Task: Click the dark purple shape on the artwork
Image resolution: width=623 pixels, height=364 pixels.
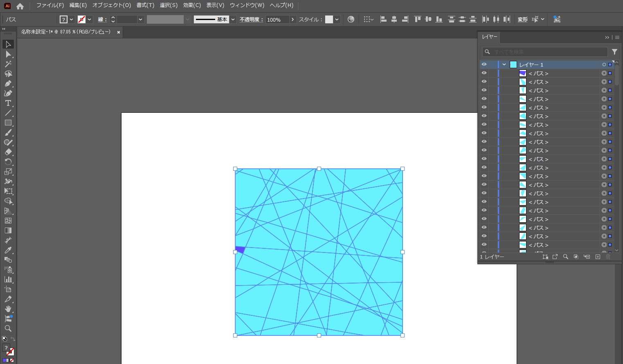Action: (x=241, y=249)
